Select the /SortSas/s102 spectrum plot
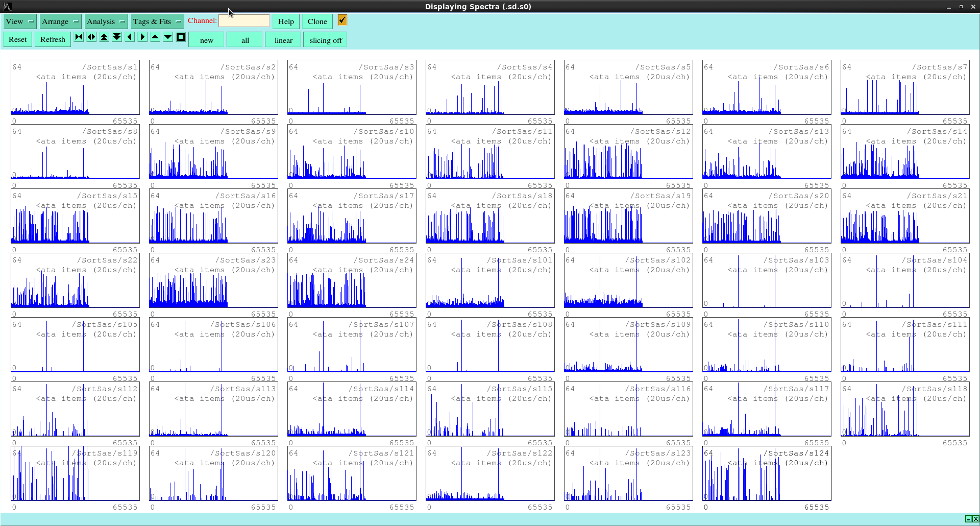Screen dimensions: 980x526 tap(628, 280)
